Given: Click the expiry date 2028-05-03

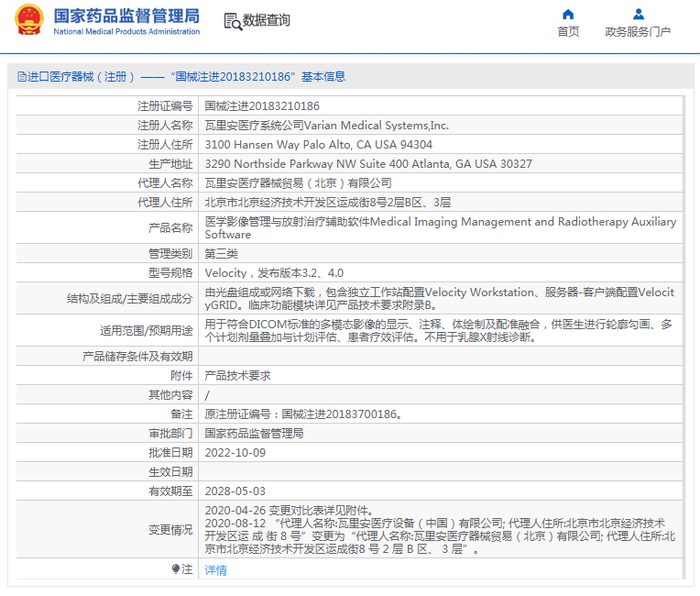Looking at the screenshot, I should 235,491.
